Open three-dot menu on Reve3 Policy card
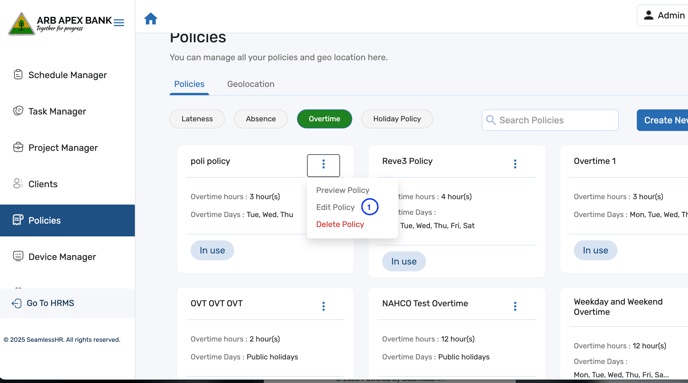The image size is (688, 383). [515, 164]
